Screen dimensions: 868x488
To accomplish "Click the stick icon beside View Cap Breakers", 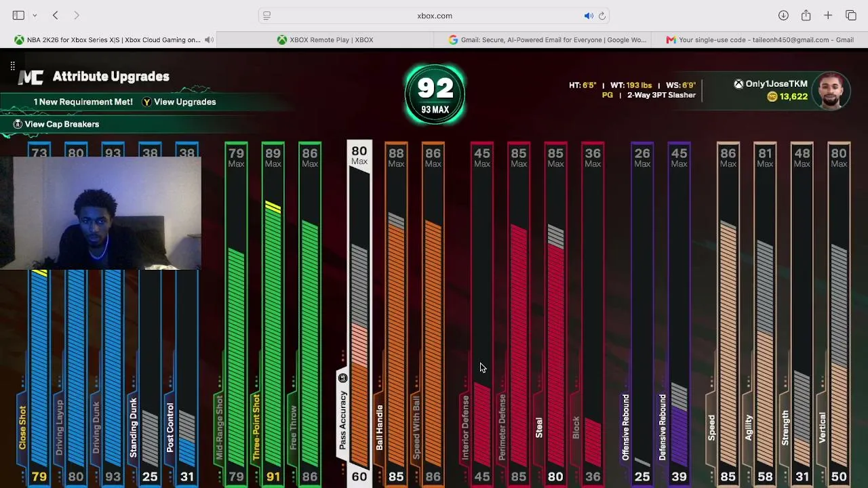I will [18, 124].
